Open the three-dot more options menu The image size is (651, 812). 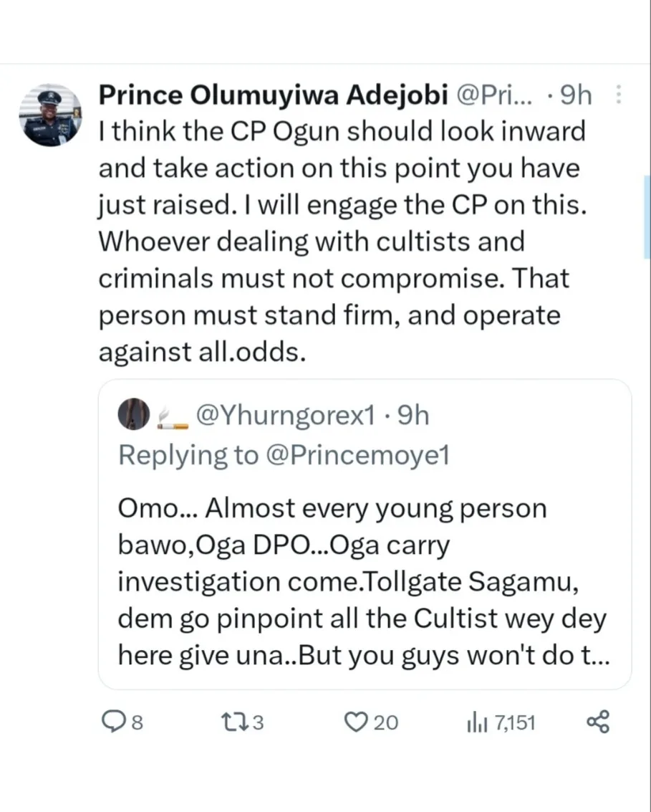pyautogui.click(x=619, y=95)
